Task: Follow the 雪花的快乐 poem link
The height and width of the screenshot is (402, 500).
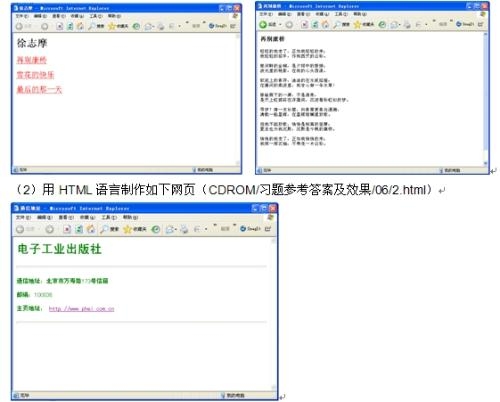Action: pos(35,75)
